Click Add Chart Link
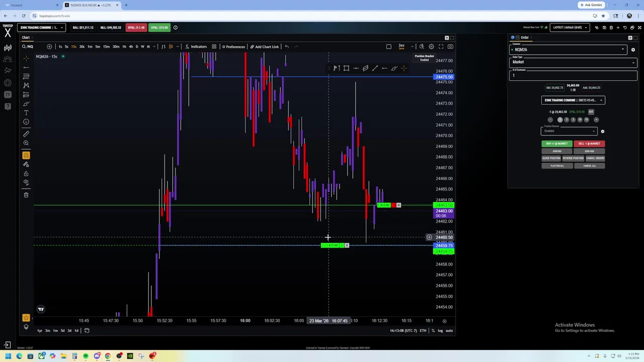 pos(265,47)
